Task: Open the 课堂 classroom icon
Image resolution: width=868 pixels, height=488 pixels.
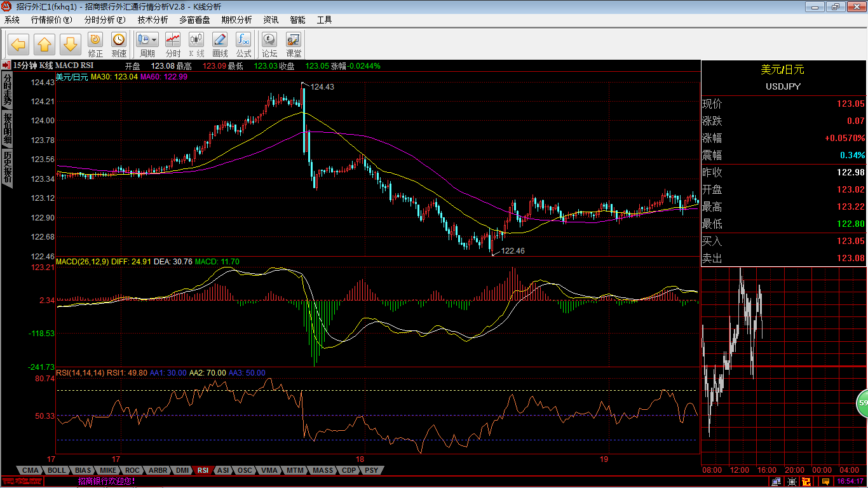Action: [294, 44]
